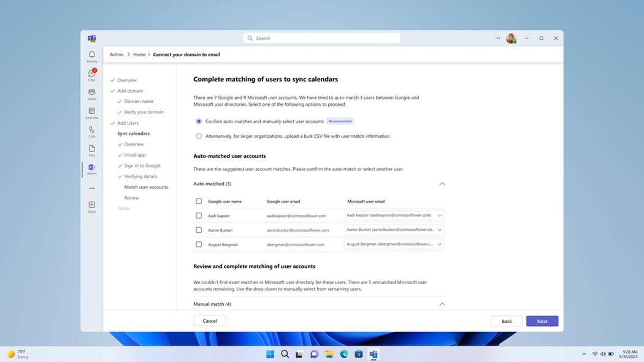Viewport: 644px width, 362px height.
Task: Check the Aadi Kapoor row checkbox
Action: click(199, 215)
